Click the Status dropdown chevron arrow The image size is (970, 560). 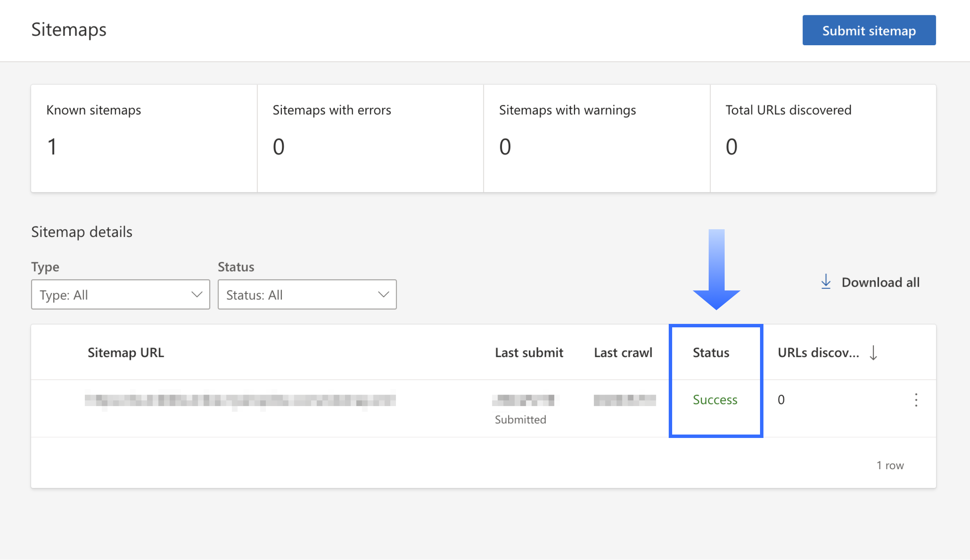tap(383, 295)
